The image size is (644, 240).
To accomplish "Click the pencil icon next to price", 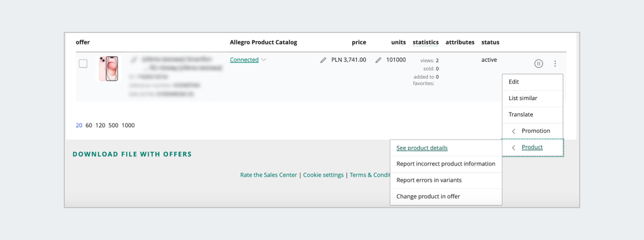I will pos(323,60).
